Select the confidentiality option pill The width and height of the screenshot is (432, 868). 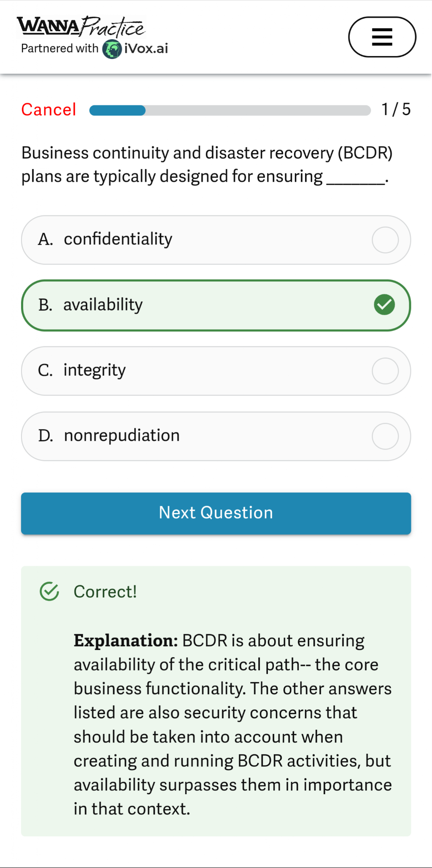pos(216,239)
